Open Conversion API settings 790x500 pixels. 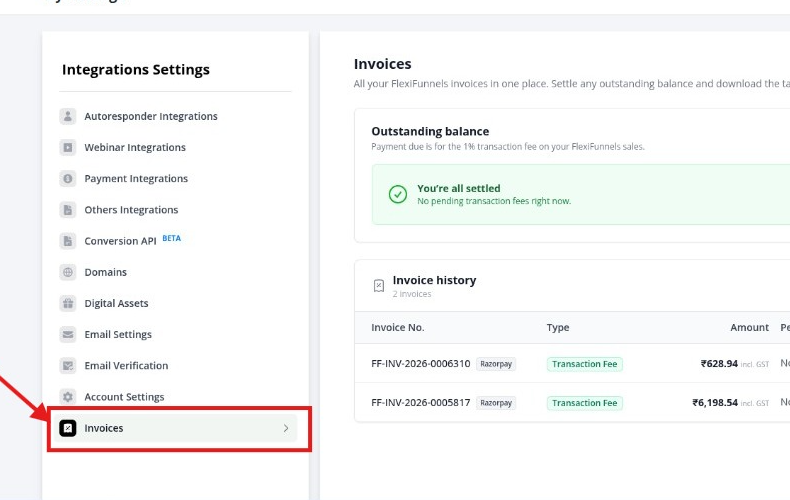click(x=120, y=241)
